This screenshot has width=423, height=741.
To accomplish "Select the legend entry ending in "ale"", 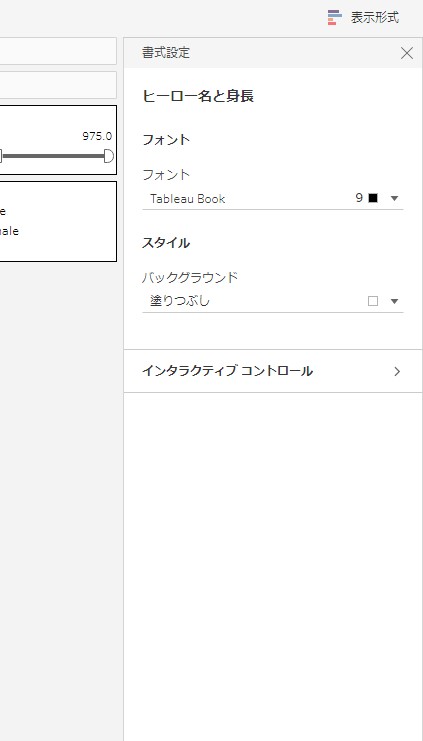I will tap(9, 232).
